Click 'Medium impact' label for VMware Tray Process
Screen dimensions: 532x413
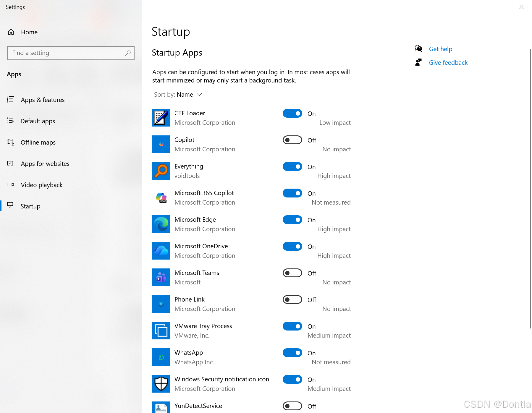coord(329,336)
